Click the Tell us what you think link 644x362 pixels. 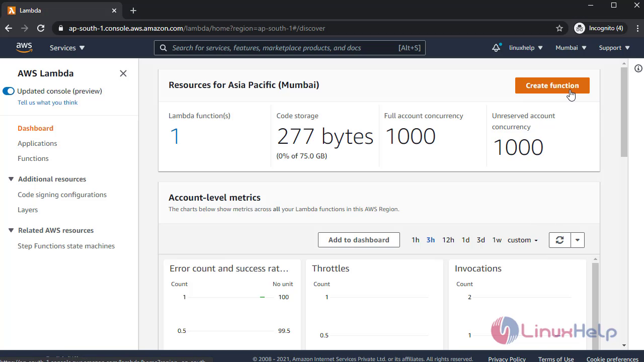coord(48,103)
